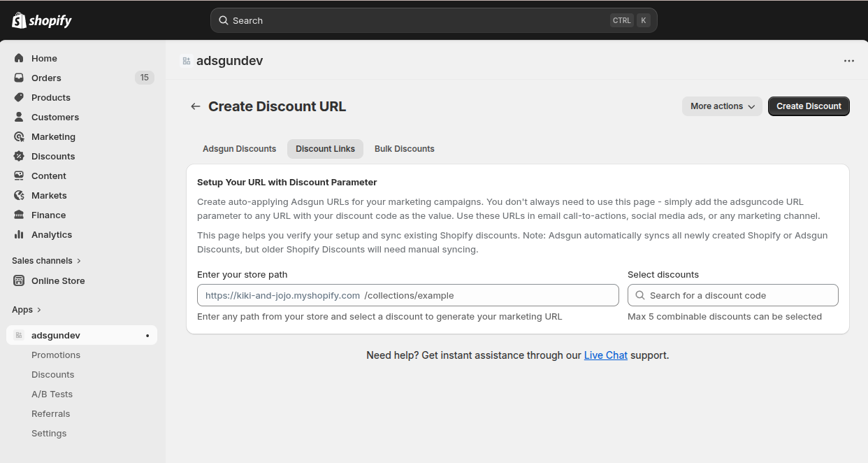
Task: Open the Customers section
Action: click(x=55, y=117)
